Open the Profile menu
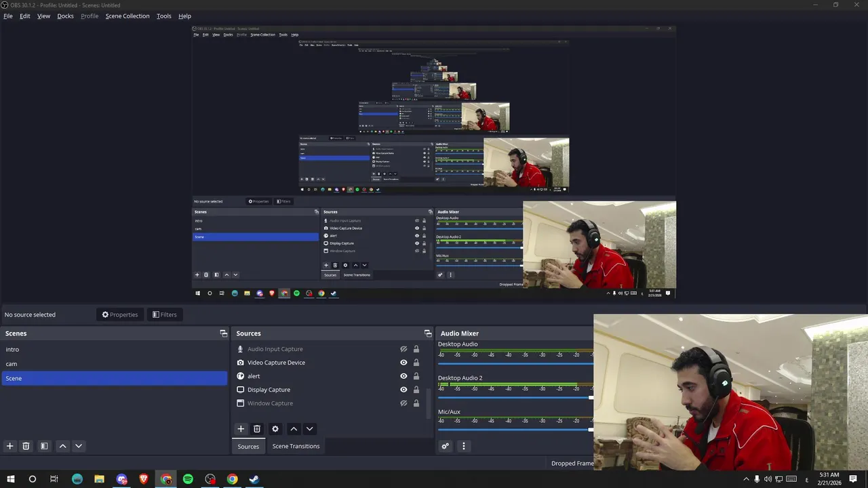Screen dimensions: 868x488 point(90,16)
